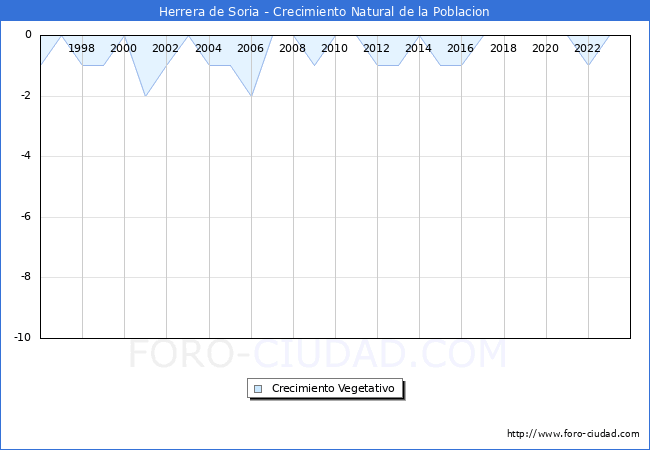The height and width of the screenshot is (450, 650).
Task: Click the 2009 data dip at -1
Action: 315,65
